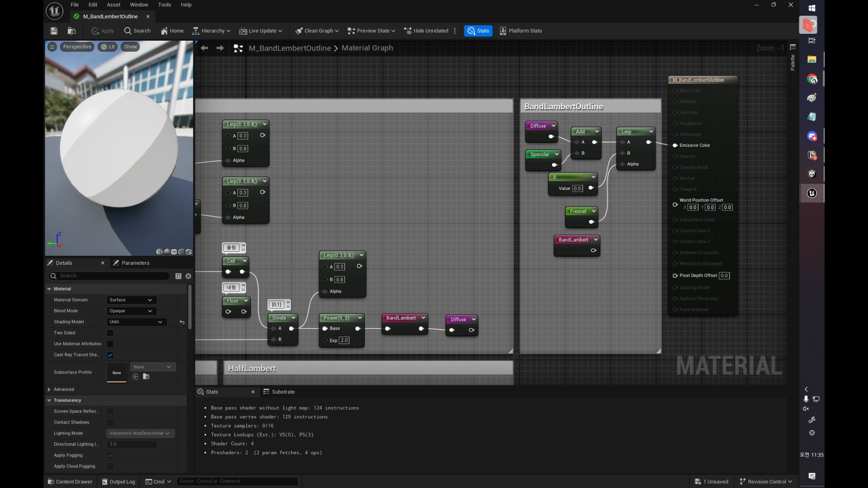Screen dimensions: 868x488
Task: Uncheck Cast Ray Traced Shadows
Action: coord(110,355)
